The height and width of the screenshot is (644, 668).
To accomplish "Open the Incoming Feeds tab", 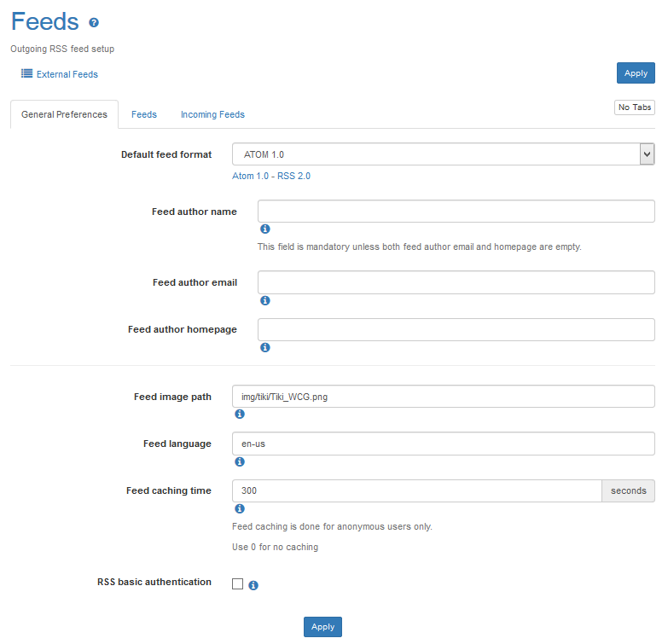I will coord(212,114).
